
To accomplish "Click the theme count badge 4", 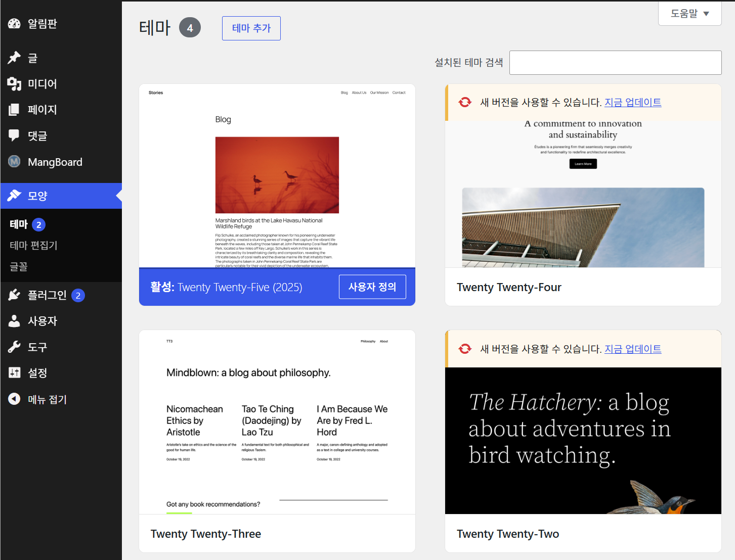I will (190, 28).
